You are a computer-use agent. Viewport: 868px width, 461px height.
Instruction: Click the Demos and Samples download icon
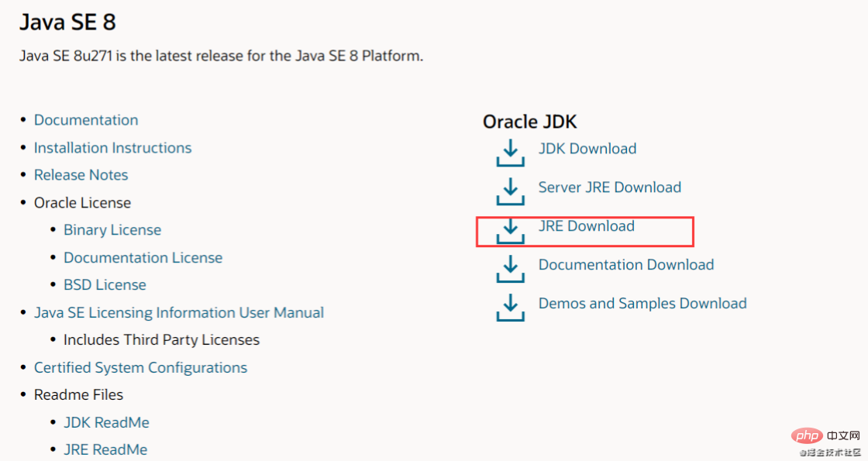pyautogui.click(x=510, y=308)
